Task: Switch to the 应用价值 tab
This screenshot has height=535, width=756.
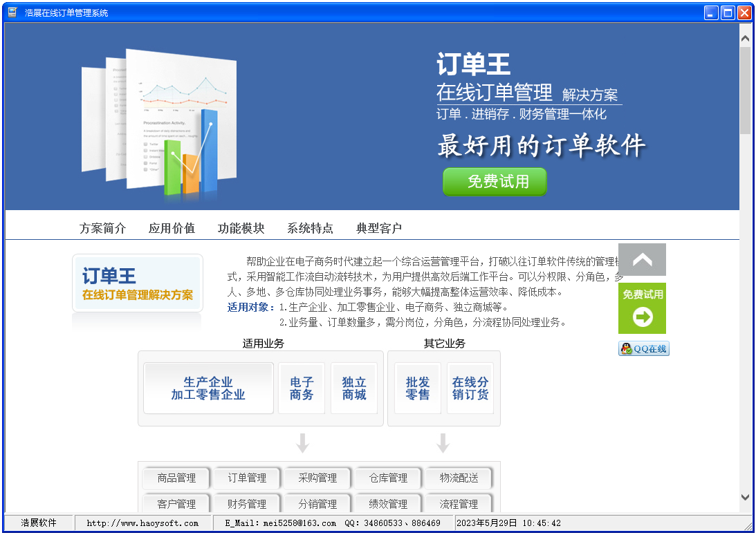Action: [x=172, y=227]
